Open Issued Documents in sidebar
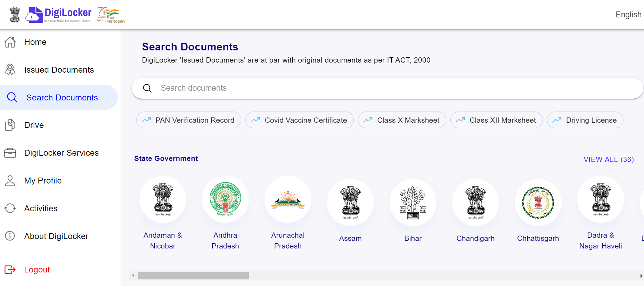Viewport: 644px width, 286px height. (59, 70)
